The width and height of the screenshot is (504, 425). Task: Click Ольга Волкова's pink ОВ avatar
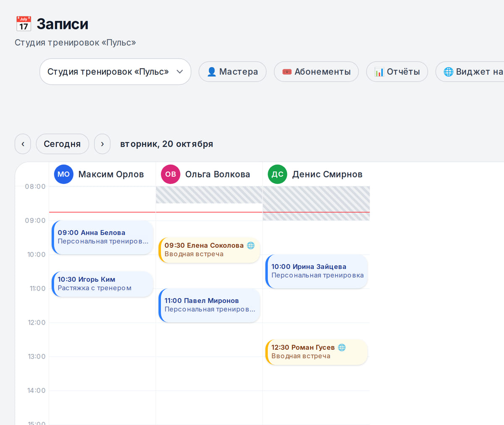click(x=171, y=174)
